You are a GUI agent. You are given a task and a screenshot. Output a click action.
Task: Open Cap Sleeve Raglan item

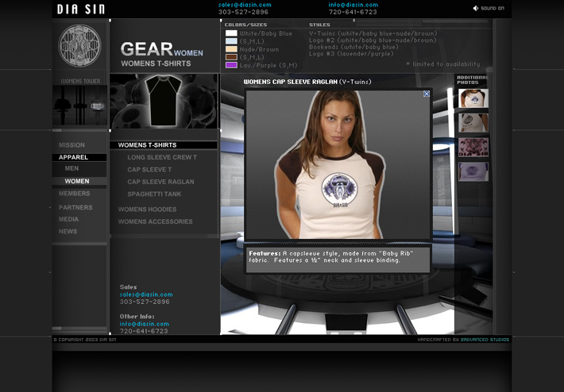[160, 182]
